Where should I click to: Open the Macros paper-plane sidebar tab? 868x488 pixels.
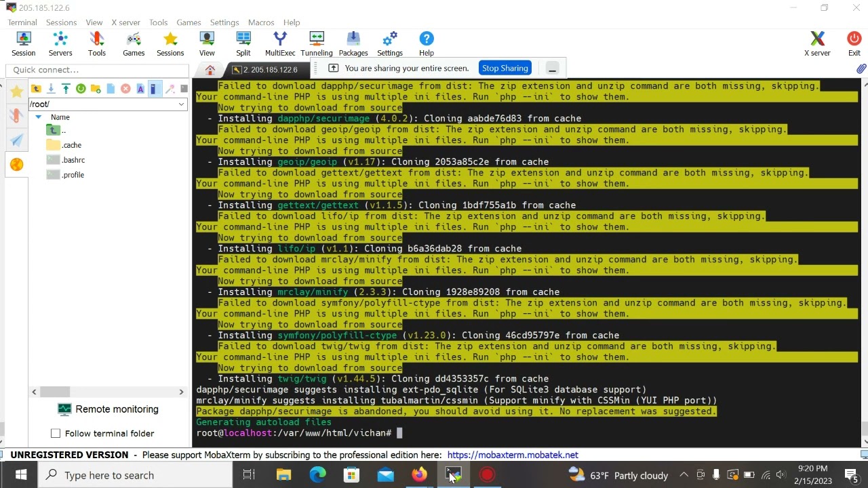click(x=17, y=140)
